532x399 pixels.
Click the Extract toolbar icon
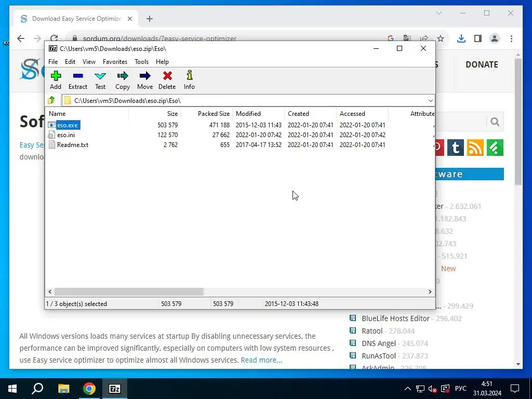pos(78,76)
